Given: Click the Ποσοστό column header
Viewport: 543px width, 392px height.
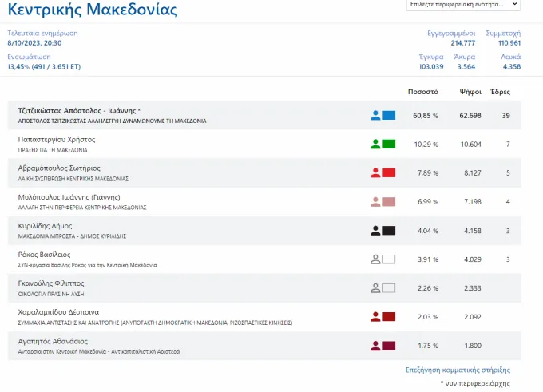Looking at the screenshot, I should click(x=423, y=92).
